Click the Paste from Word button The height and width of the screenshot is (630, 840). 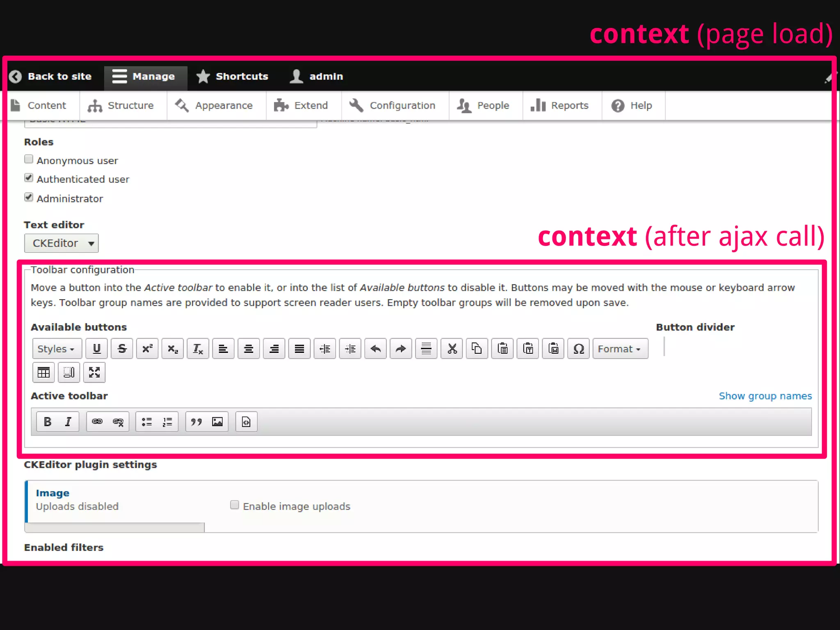click(x=553, y=348)
